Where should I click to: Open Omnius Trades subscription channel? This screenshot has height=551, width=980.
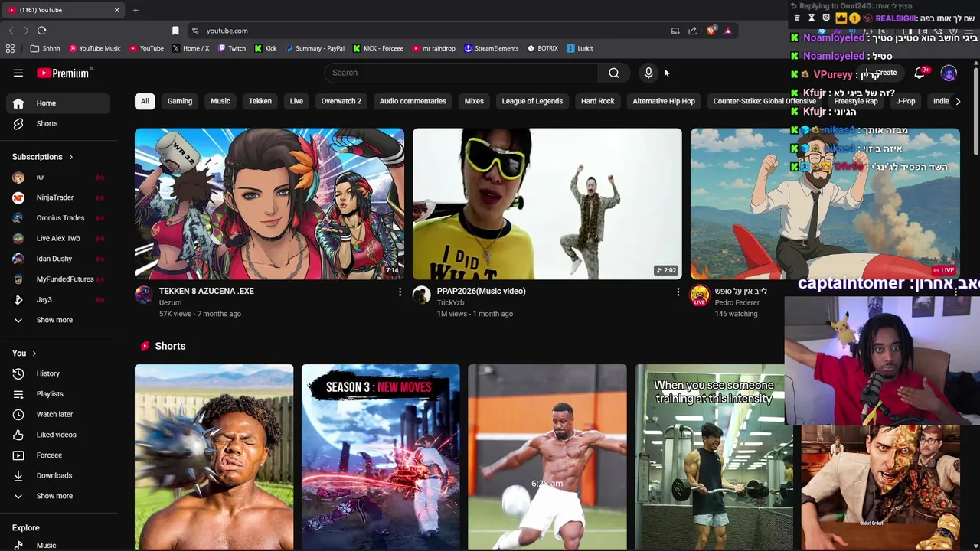(x=58, y=218)
